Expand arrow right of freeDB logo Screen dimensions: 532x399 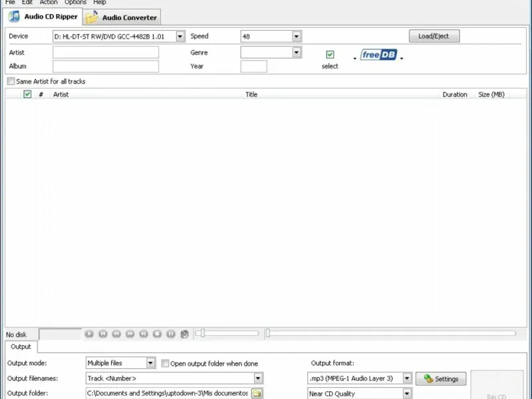point(402,59)
